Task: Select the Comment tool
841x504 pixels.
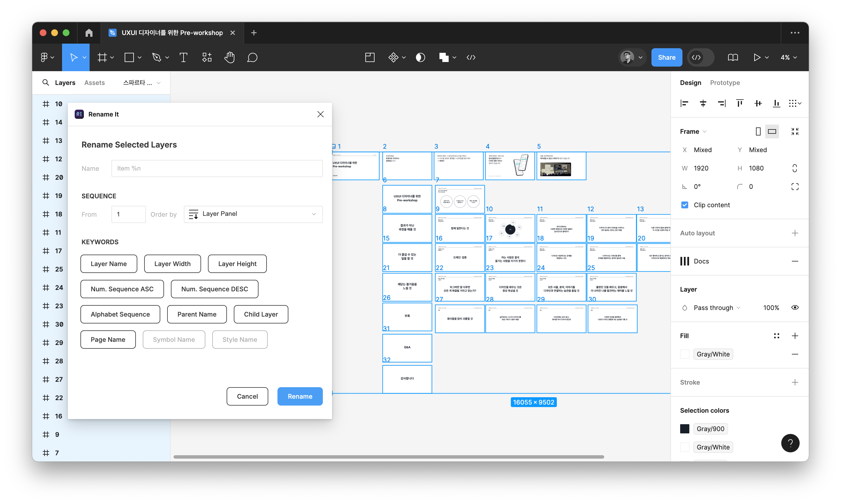Action: [252, 57]
